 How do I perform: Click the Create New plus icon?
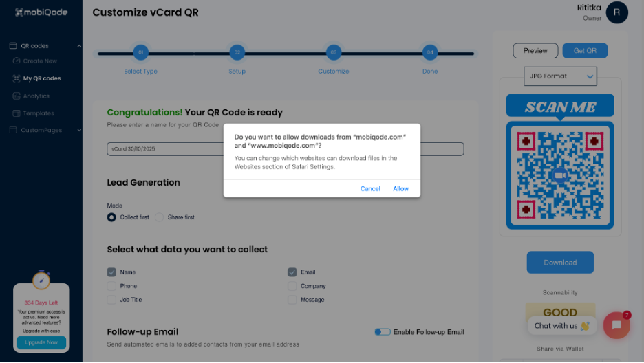[17, 61]
